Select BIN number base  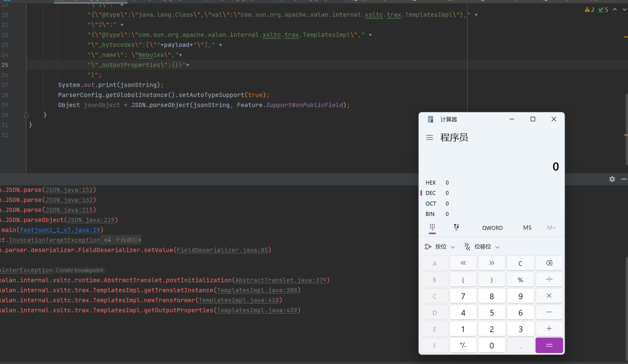(430, 214)
